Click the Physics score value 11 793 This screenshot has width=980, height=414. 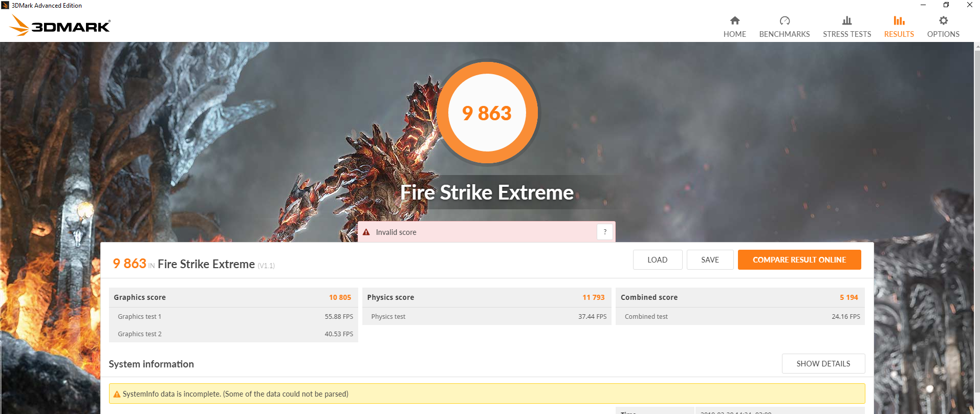point(594,297)
